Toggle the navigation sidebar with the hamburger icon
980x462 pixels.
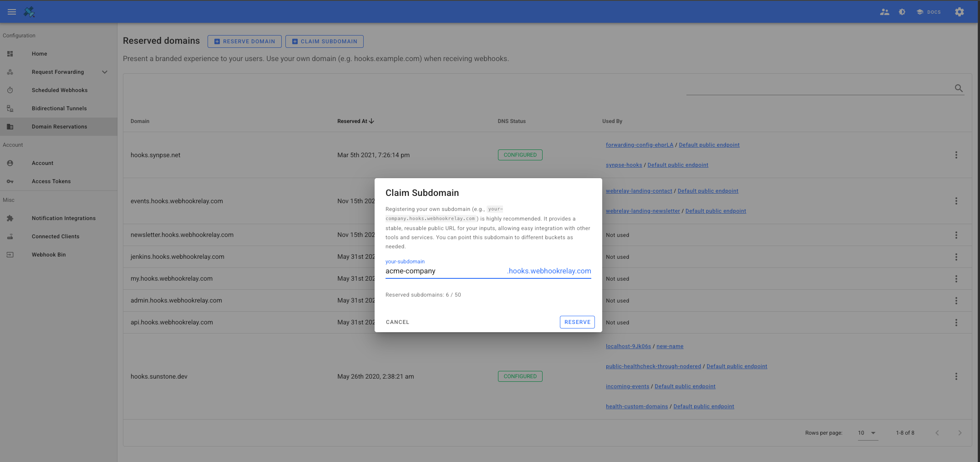pos(11,11)
